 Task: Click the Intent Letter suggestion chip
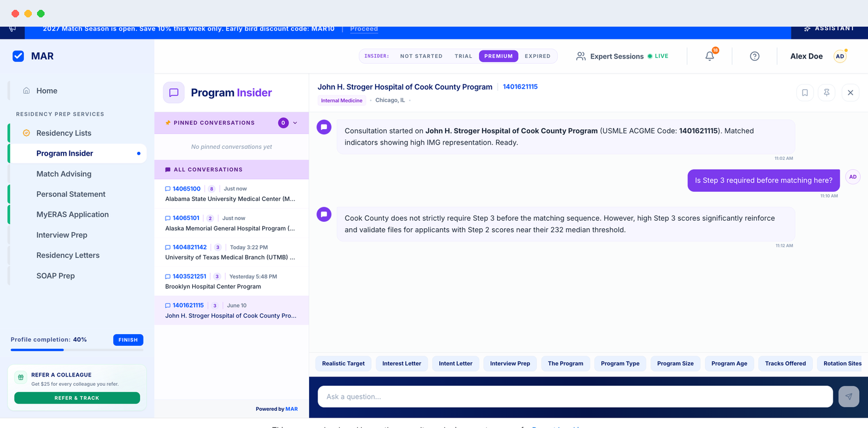(456, 364)
